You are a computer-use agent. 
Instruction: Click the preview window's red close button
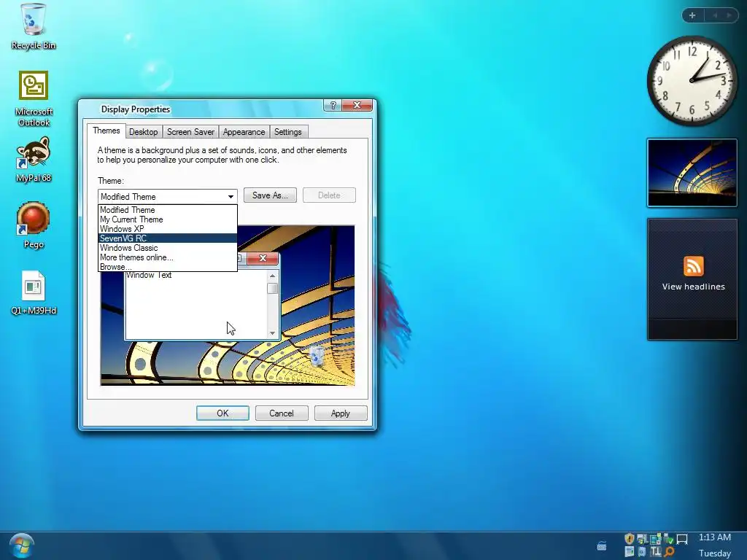(263, 258)
